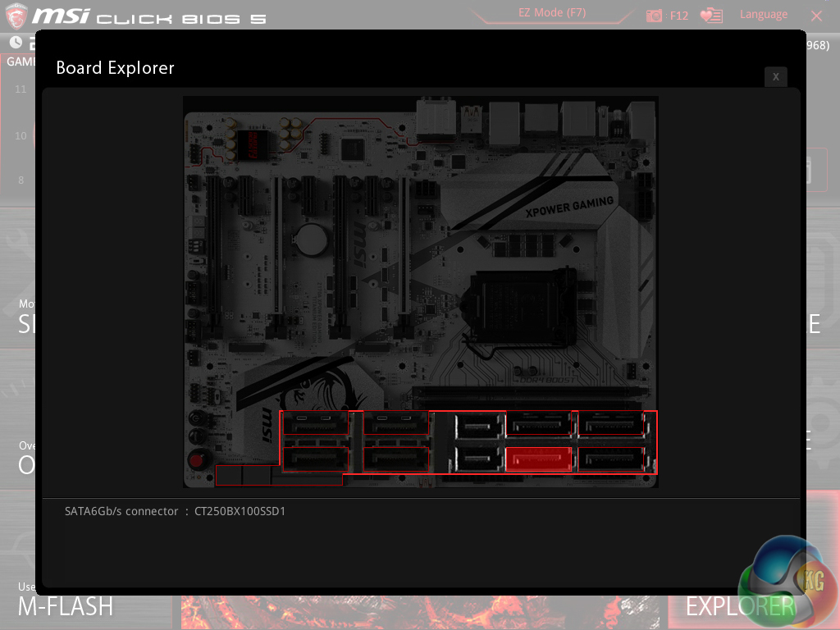
Task: Select the lower port of the second SATA Express pair
Action: tap(396, 459)
